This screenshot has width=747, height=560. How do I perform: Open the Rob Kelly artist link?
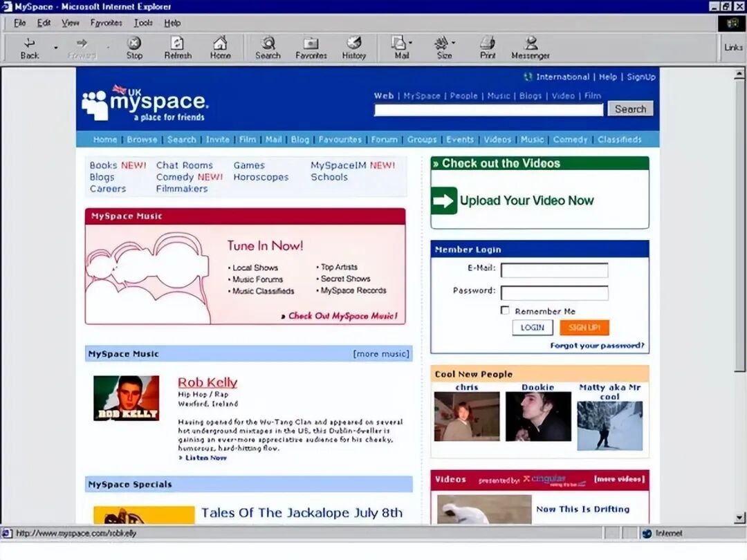click(x=207, y=382)
